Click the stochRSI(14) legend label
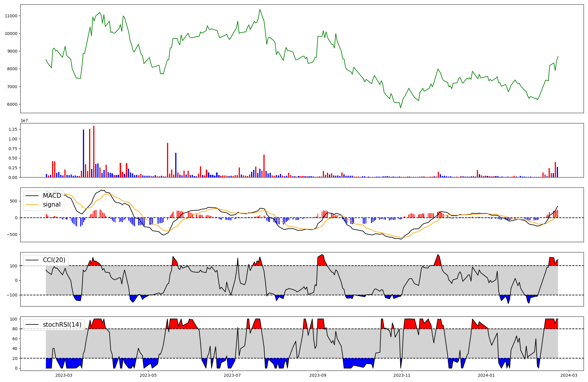The height and width of the screenshot is (382, 588). point(62,325)
